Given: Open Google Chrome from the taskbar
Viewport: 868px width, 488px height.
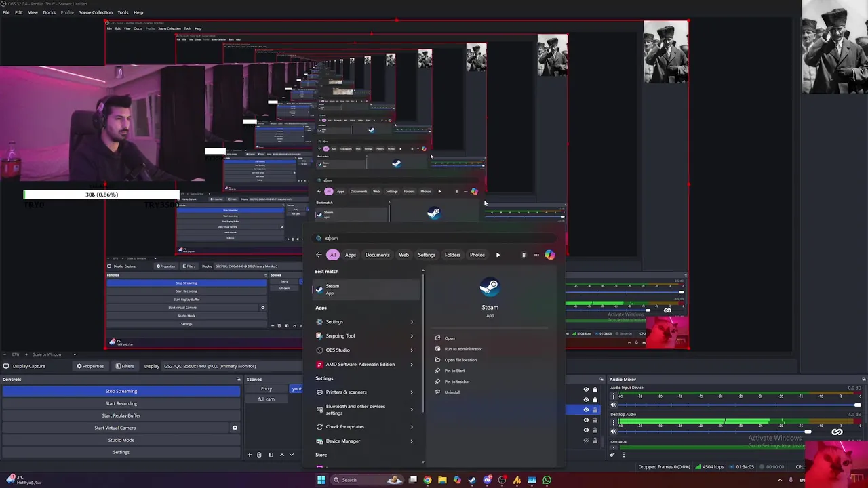Looking at the screenshot, I should 427,480.
